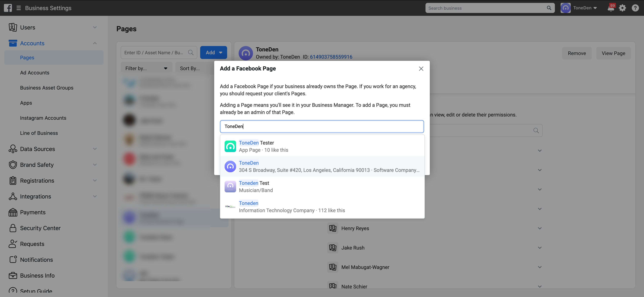This screenshot has width=644, height=297.
Task: Expand the Registrations chevron
Action: 95,180
